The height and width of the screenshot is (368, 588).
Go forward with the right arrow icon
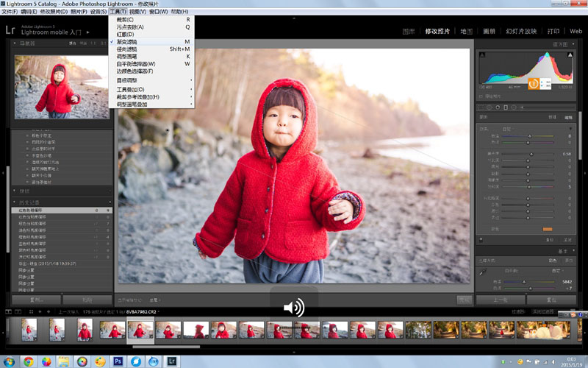tap(49, 311)
